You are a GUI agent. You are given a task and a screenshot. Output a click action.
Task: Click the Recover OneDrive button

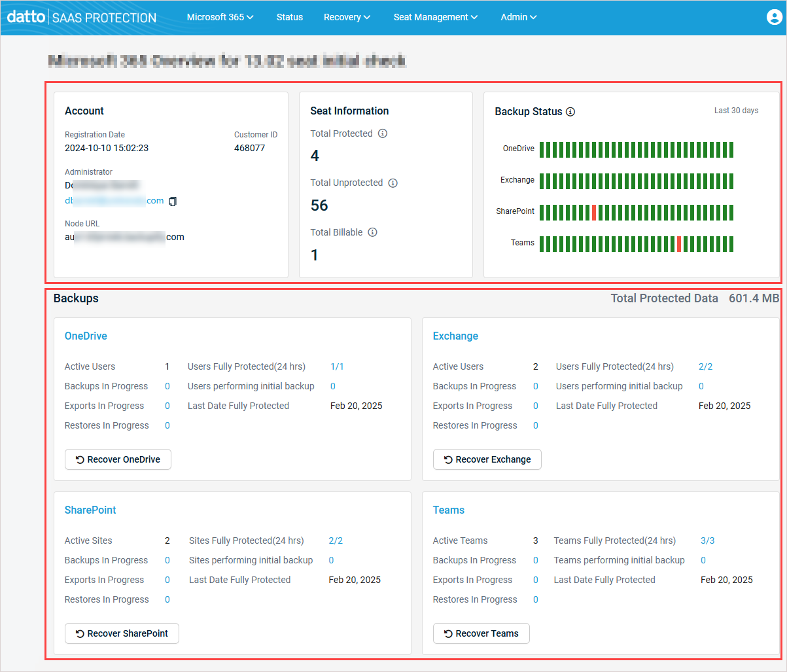[118, 459]
